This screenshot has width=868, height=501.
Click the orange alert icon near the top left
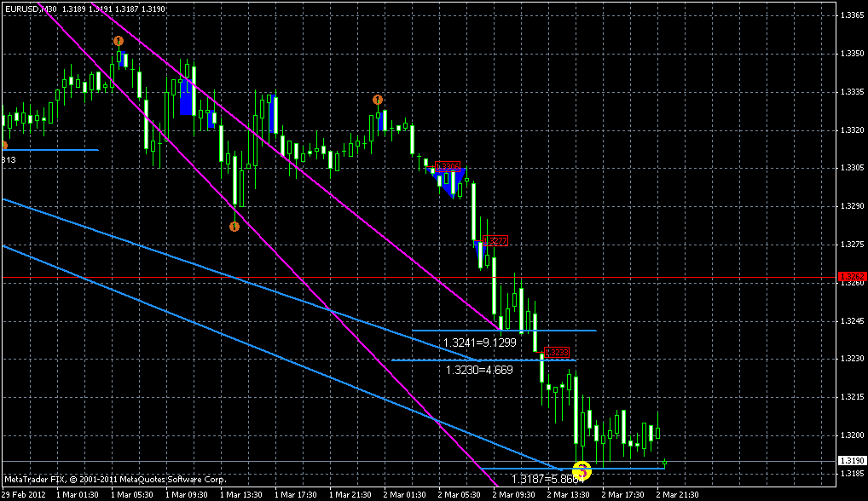(x=118, y=40)
